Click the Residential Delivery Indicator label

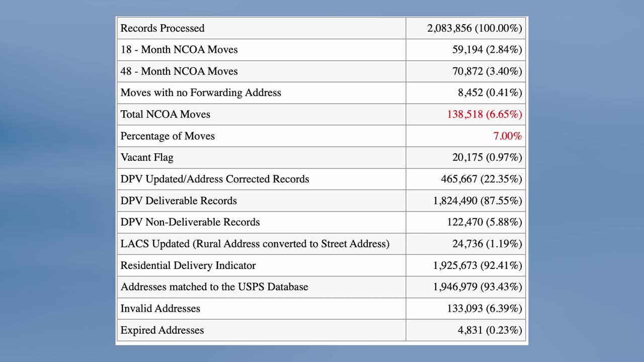(188, 265)
